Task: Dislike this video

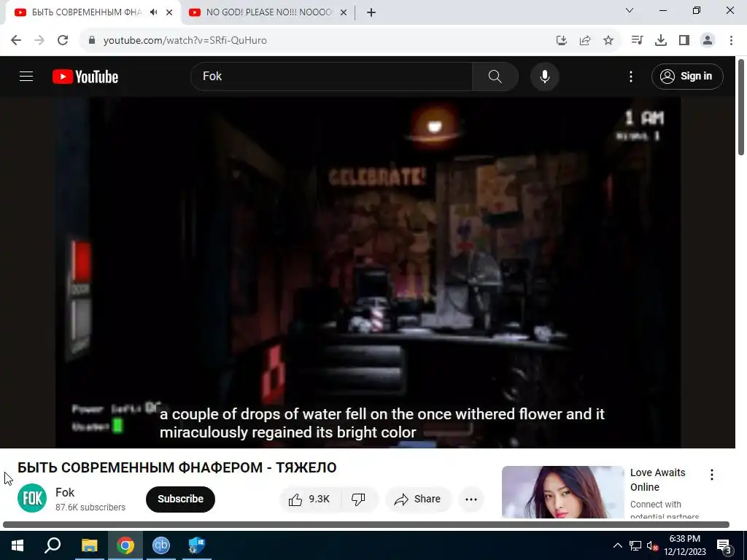Action: 359,499
